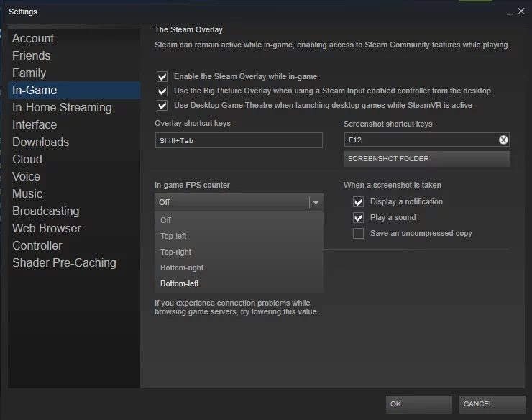Click the Overlay shortcut keys Shift+Tab field
This screenshot has height=420, width=532.
coord(239,140)
